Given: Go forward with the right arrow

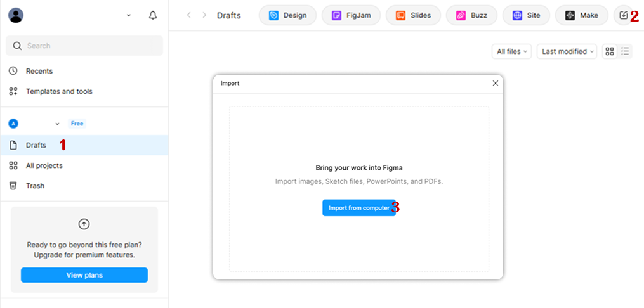Looking at the screenshot, I should 204,16.
